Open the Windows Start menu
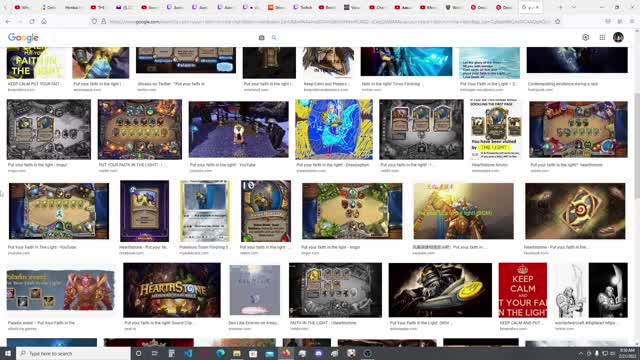 8,353
